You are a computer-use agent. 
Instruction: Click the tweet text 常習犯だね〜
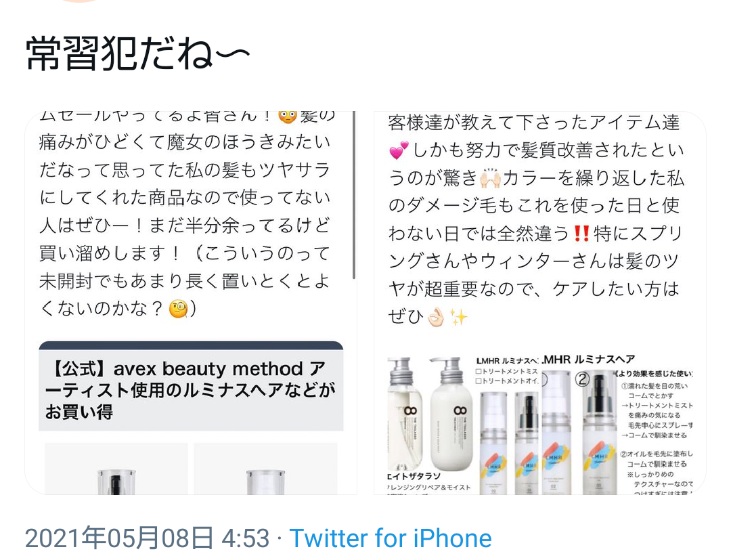pyautogui.click(x=137, y=53)
